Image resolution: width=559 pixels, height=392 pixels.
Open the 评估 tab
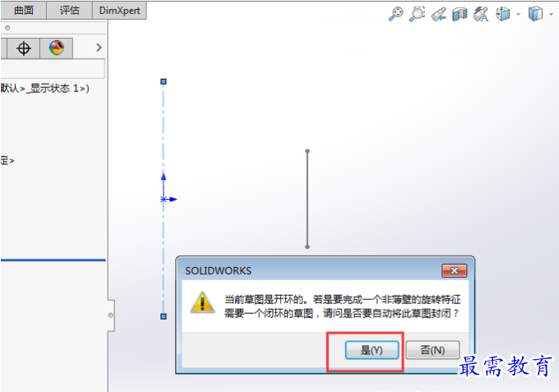tap(70, 11)
